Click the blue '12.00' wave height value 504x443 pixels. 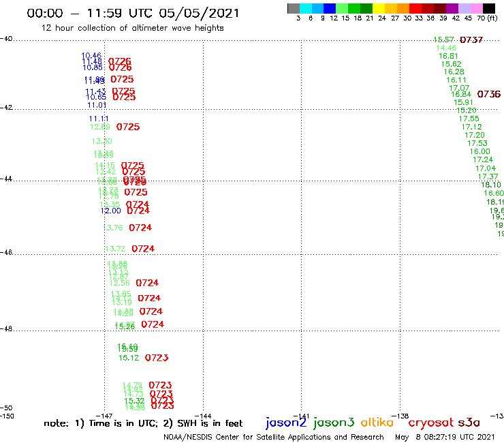[111, 211]
